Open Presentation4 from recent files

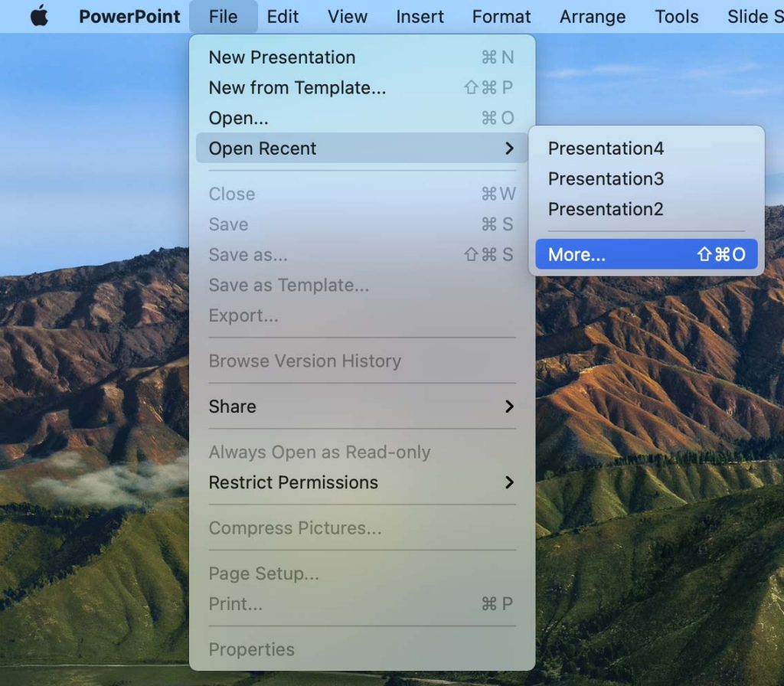pyautogui.click(x=606, y=148)
